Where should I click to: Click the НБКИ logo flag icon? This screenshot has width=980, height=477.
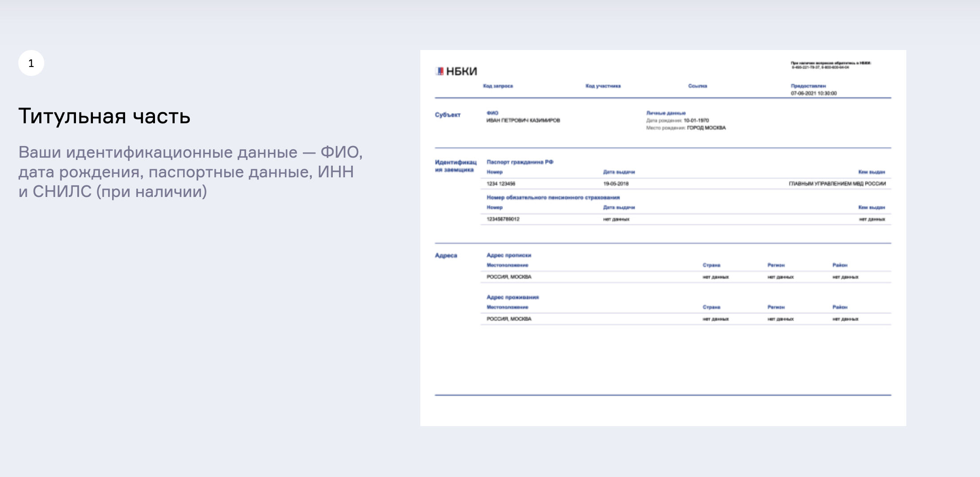440,71
